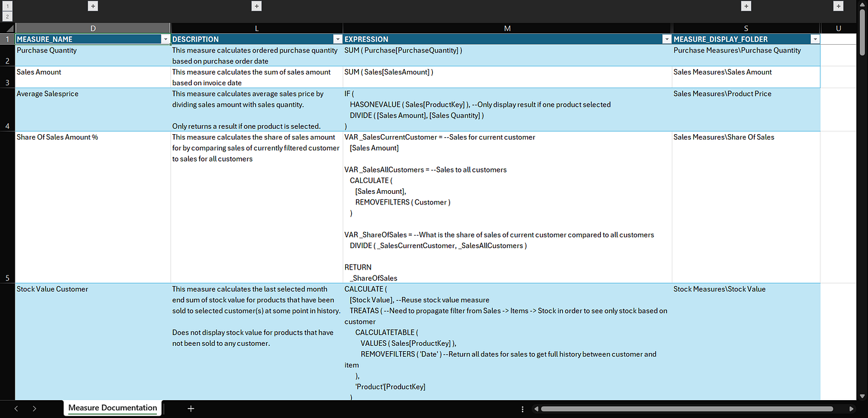Select outline level 1 button

click(x=7, y=6)
